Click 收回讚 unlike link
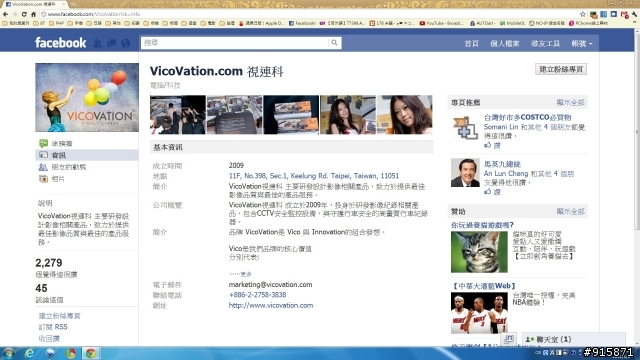This screenshot has width=640, height=360. (49, 338)
